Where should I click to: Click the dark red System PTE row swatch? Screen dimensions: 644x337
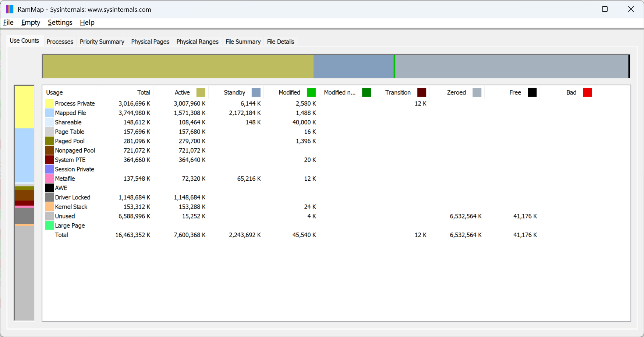[x=50, y=160]
